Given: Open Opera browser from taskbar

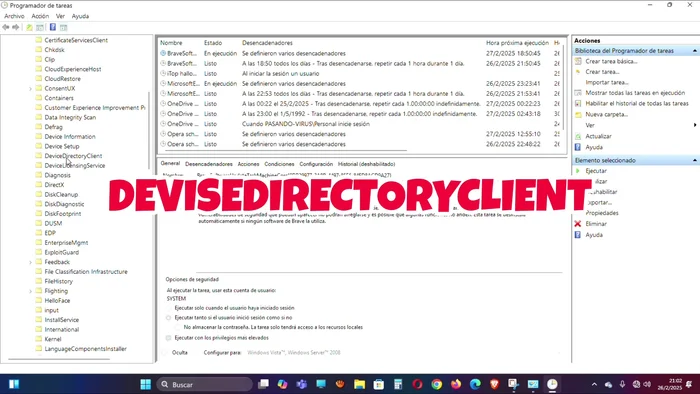Looking at the screenshot, I should (x=417, y=384).
